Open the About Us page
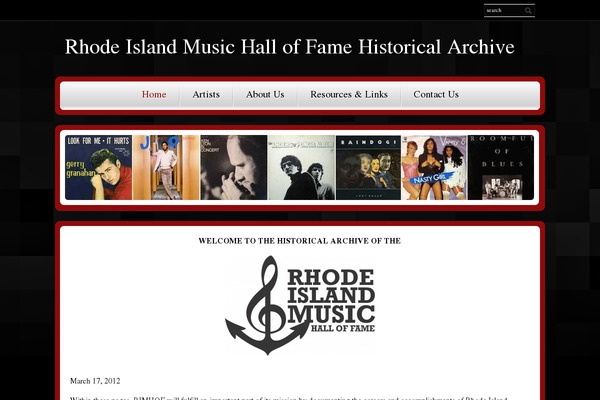Image resolution: width=600 pixels, height=400 pixels. [265, 95]
